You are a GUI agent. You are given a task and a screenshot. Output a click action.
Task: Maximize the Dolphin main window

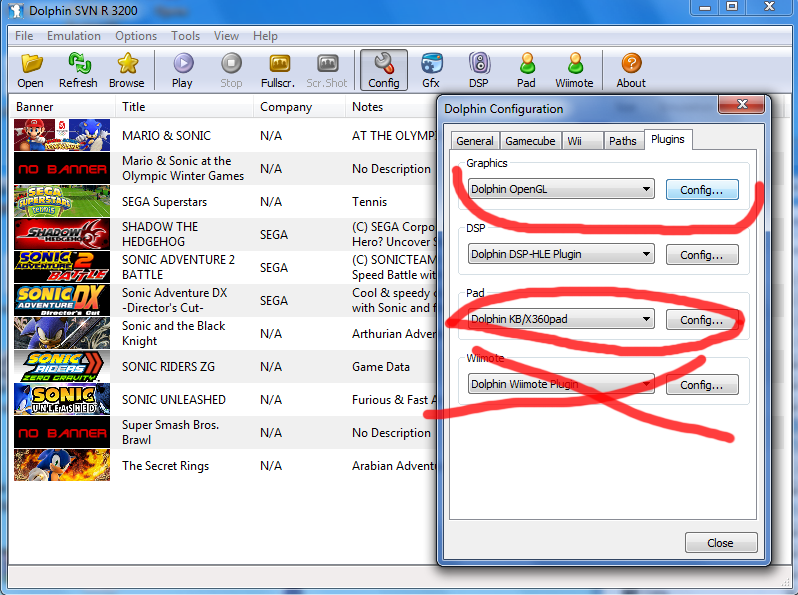click(732, 7)
